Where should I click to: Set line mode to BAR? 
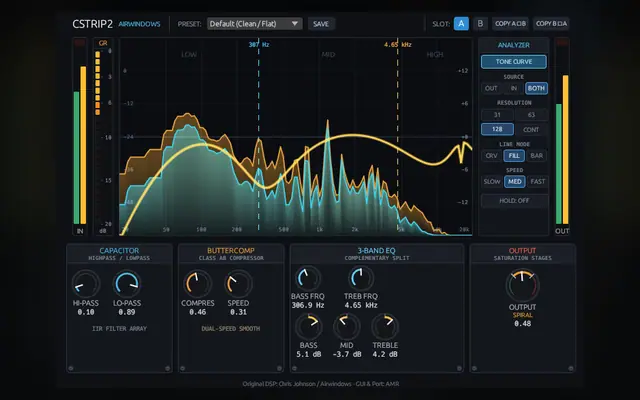point(536,156)
